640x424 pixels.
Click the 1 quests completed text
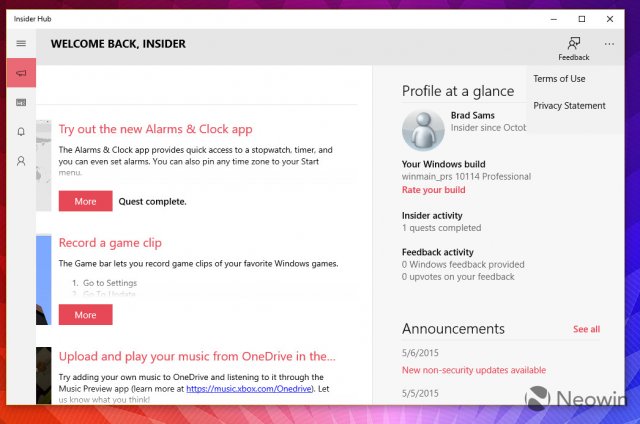(441, 228)
